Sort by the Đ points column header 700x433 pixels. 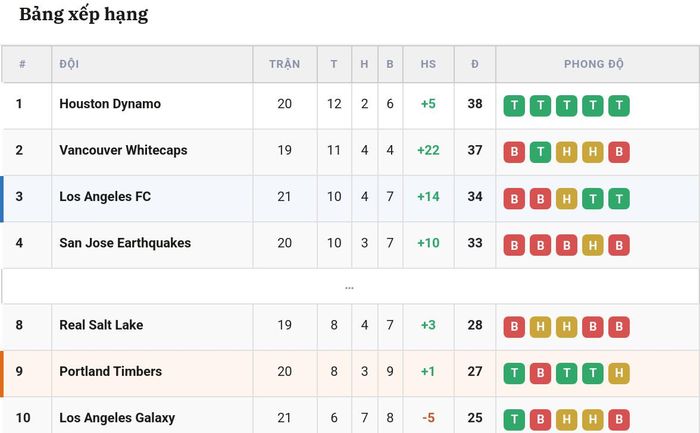(475, 64)
